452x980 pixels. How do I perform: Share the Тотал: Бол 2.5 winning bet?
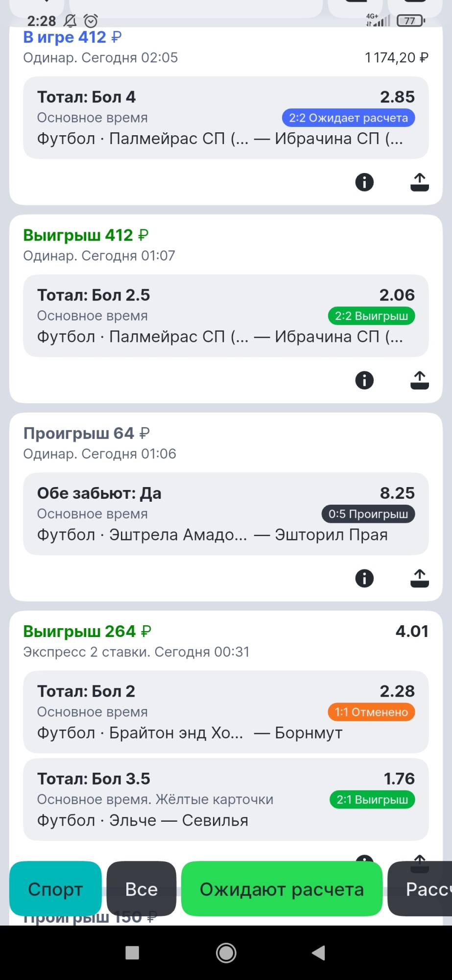click(419, 380)
